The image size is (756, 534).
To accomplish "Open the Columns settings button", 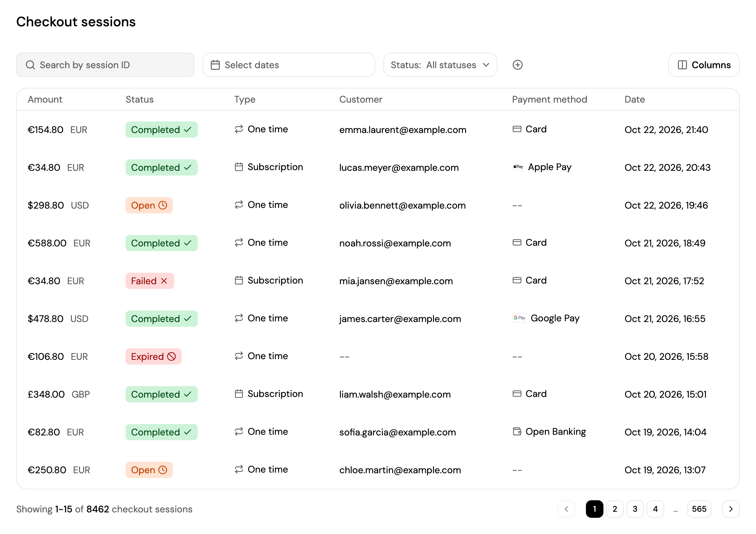I will (x=704, y=65).
